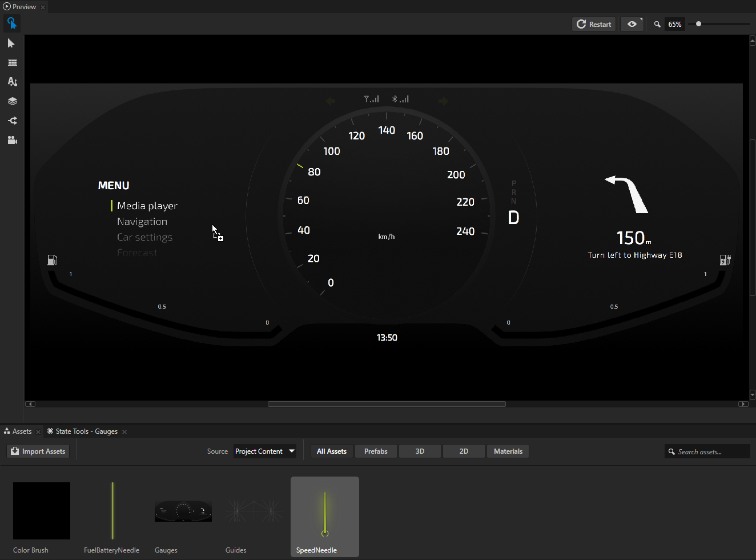Image resolution: width=756 pixels, height=560 pixels.
Task: Click the node connection arrows icon
Action: tap(12, 121)
